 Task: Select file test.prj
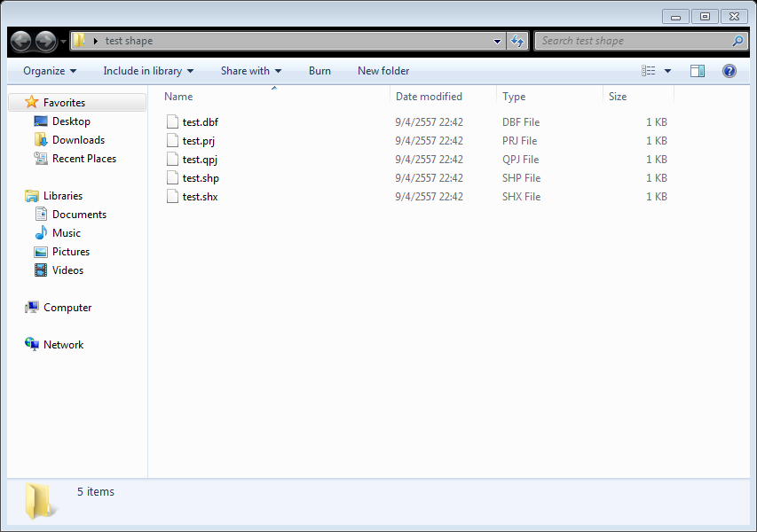[199, 141]
